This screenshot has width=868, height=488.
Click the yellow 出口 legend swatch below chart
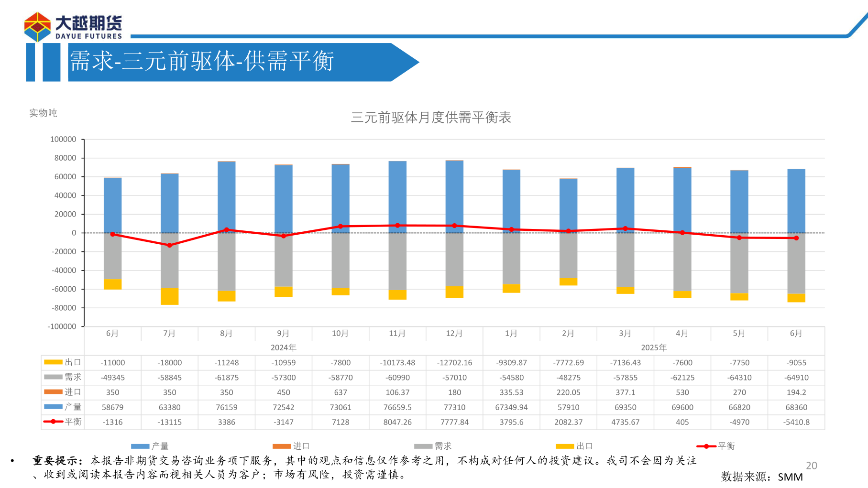point(565,446)
